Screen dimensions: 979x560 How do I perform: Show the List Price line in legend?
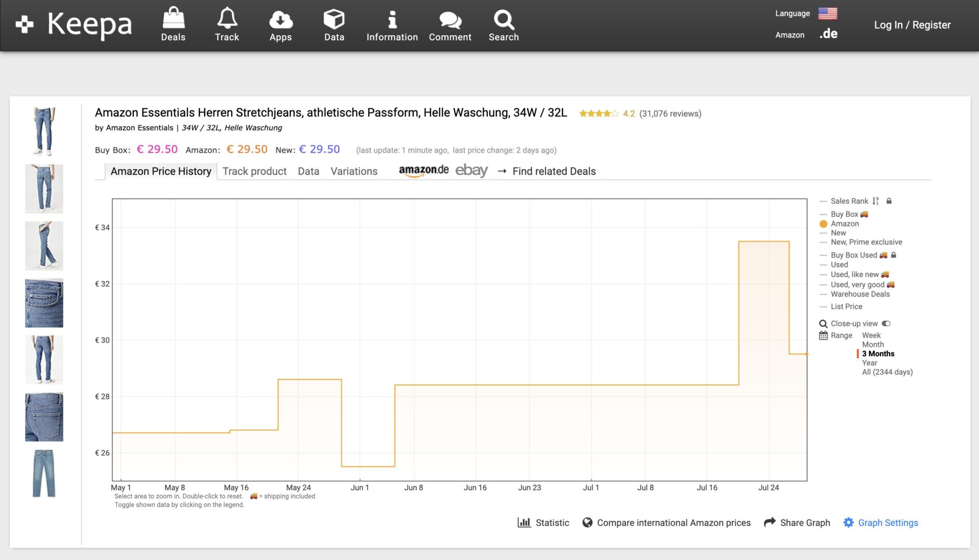pos(846,307)
